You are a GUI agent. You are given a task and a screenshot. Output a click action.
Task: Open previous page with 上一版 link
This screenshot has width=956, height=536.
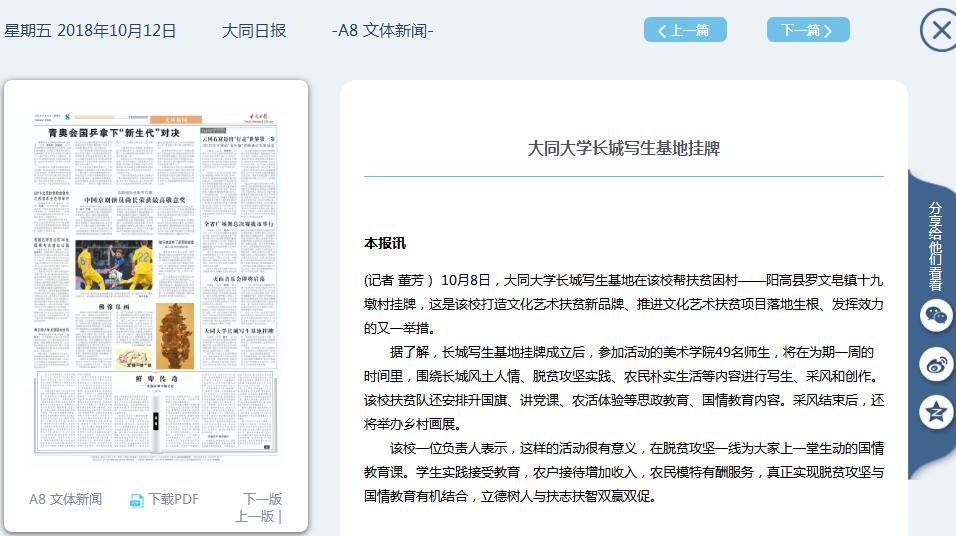(255, 516)
